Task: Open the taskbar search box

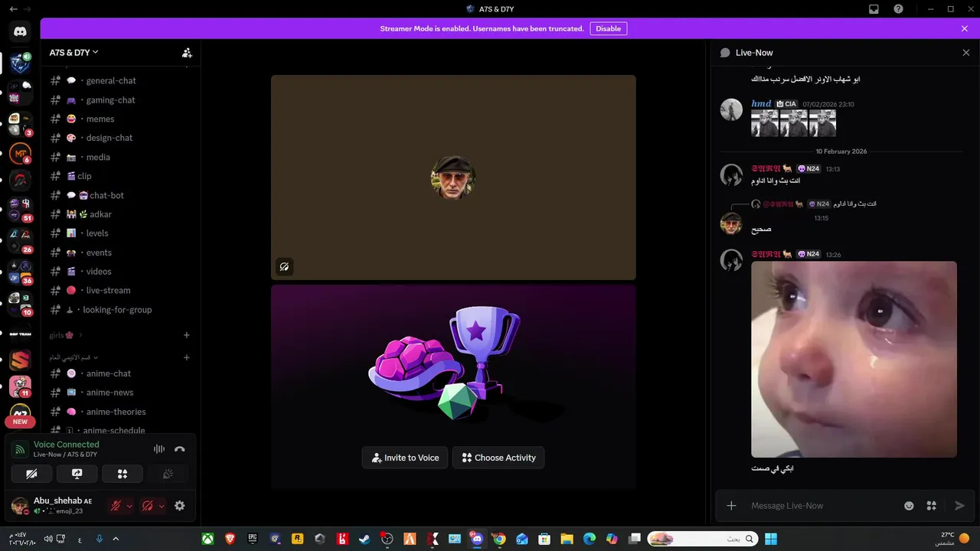Action: point(702,539)
